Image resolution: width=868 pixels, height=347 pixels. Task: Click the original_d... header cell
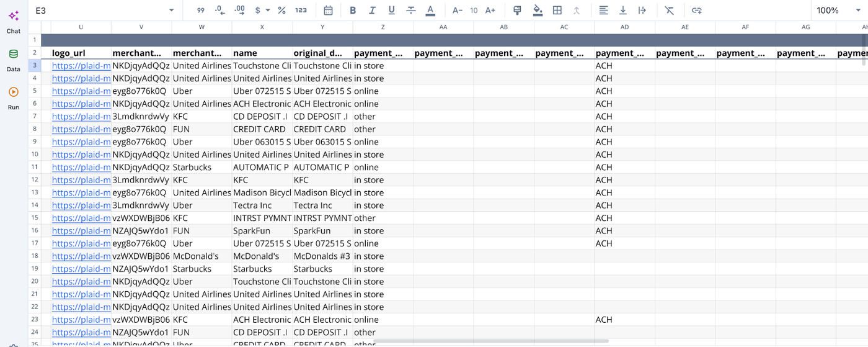(322, 53)
